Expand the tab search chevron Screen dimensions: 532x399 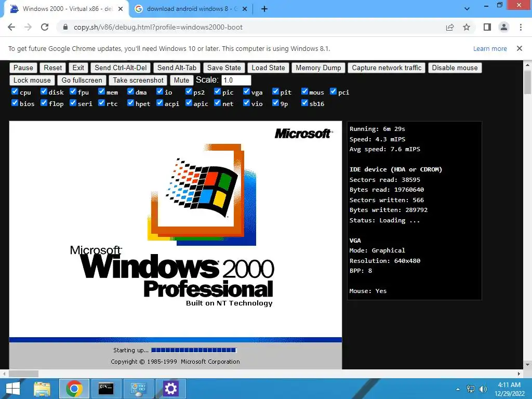(467, 9)
